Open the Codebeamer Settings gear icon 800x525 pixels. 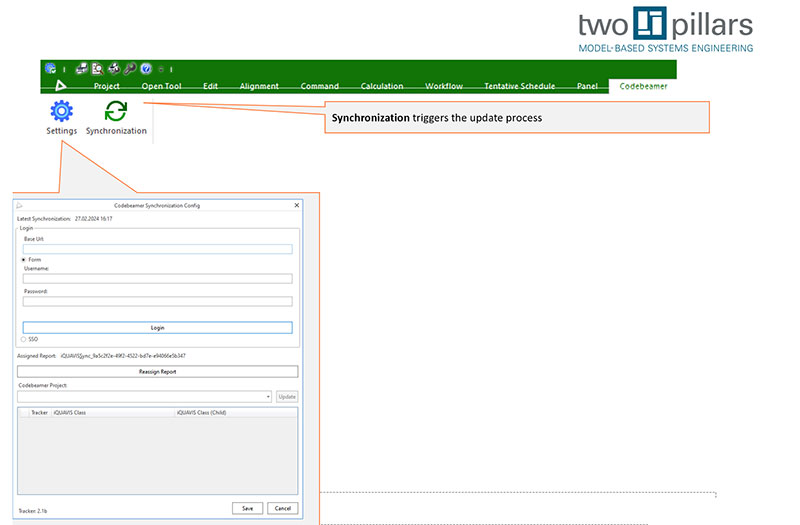coord(61,111)
